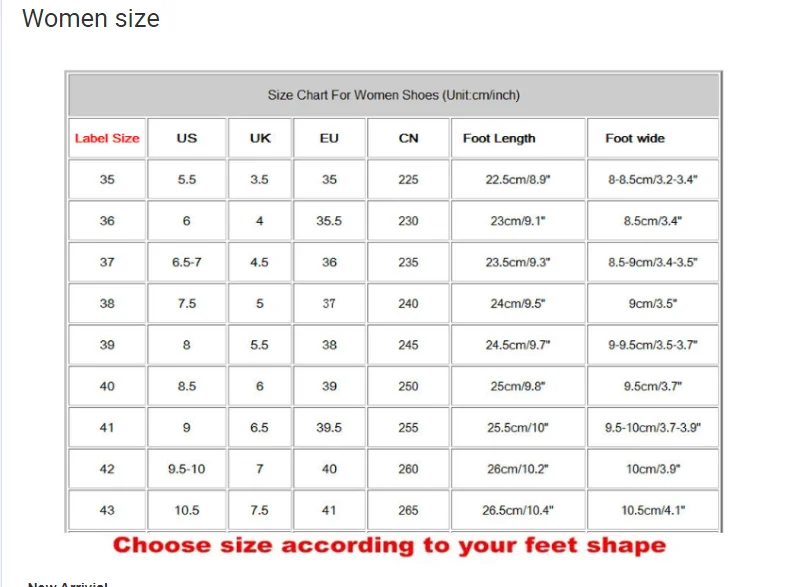This screenshot has height=587, width=808.
Task: Click label size 35 cell
Action: coord(107,179)
